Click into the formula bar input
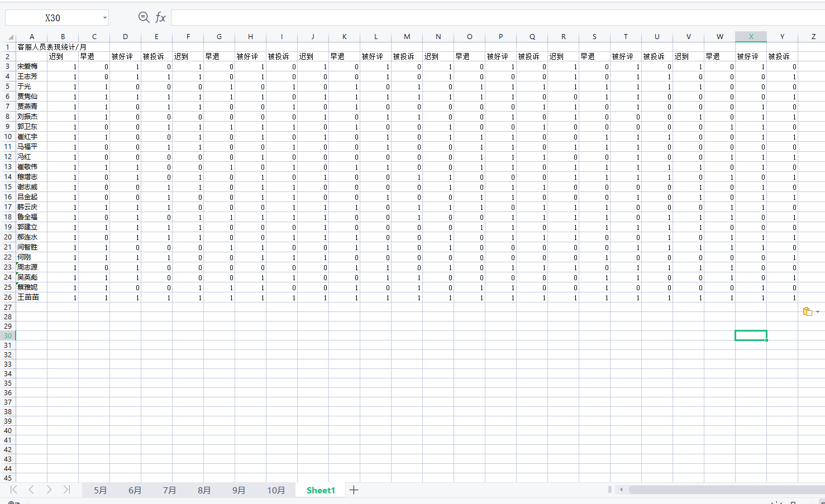This screenshot has height=504, width=825. pos(497,18)
